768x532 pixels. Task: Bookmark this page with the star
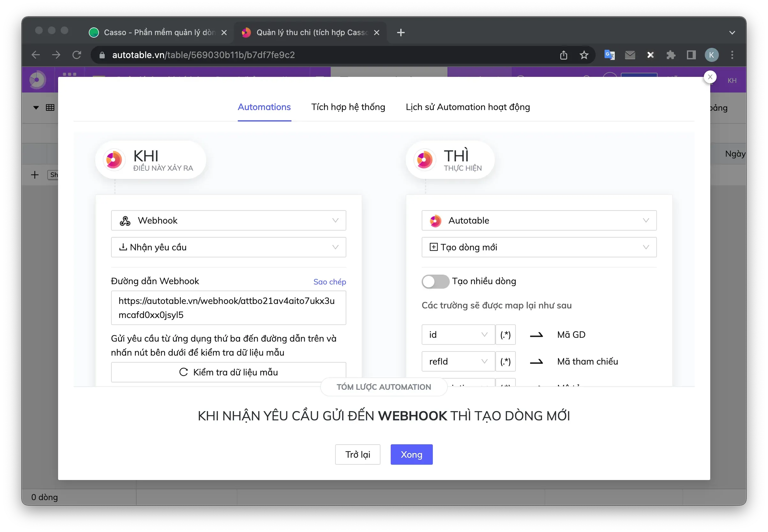pyautogui.click(x=584, y=55)
